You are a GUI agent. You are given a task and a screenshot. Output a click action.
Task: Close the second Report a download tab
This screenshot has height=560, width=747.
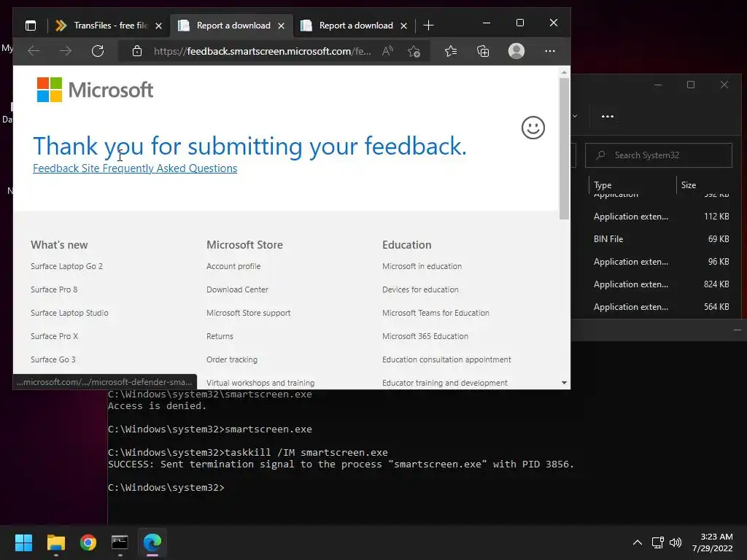click(403, 26)
